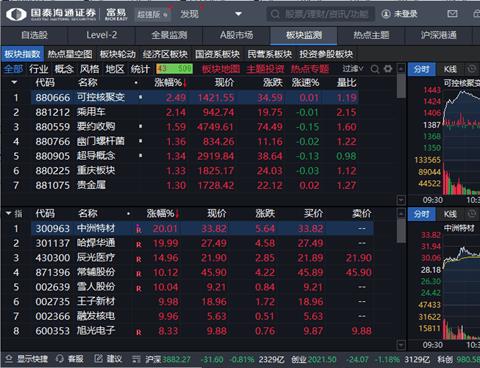Open the 全景监测 tab
480x368 pixels.
pyautogui.click(x=169, y=35)
